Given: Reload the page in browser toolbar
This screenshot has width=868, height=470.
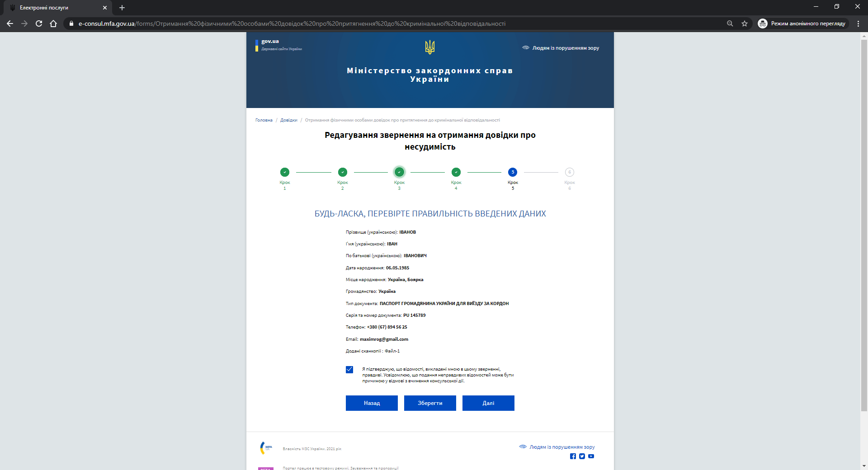Looking at the screenshot, I should pos(39,23).
